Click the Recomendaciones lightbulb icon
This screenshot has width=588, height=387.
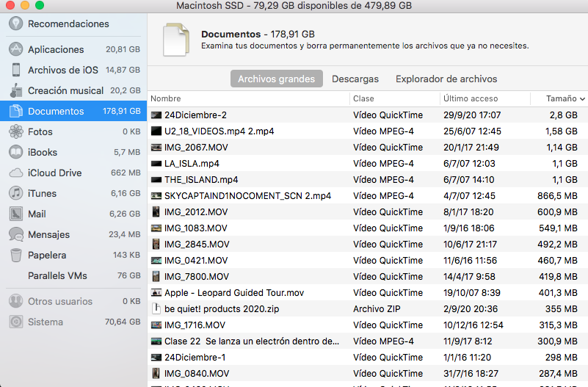[15, 23]
